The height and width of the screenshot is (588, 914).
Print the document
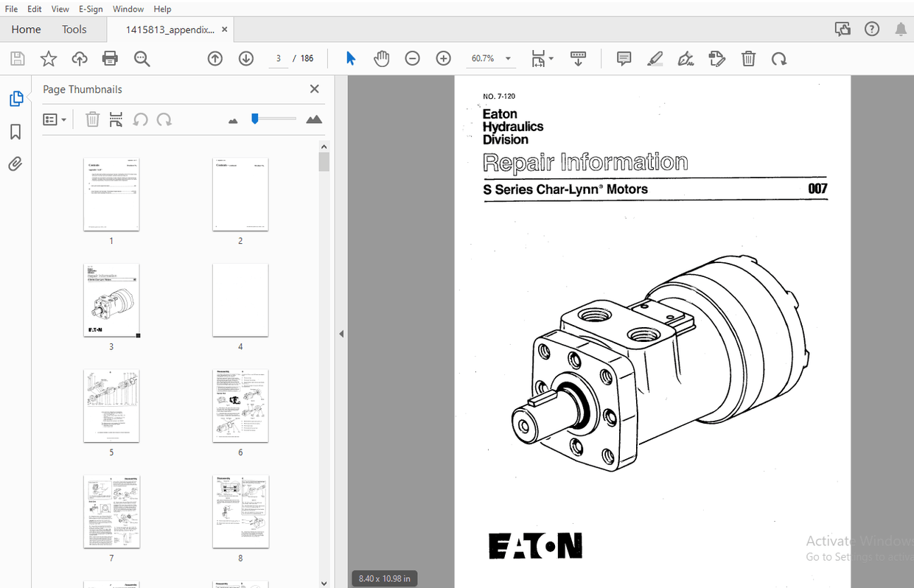tap(110, 58)
